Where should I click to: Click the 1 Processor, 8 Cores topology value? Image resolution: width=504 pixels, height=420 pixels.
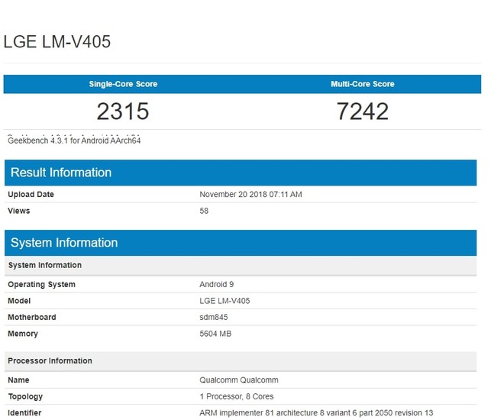click(x=236, y=396)
